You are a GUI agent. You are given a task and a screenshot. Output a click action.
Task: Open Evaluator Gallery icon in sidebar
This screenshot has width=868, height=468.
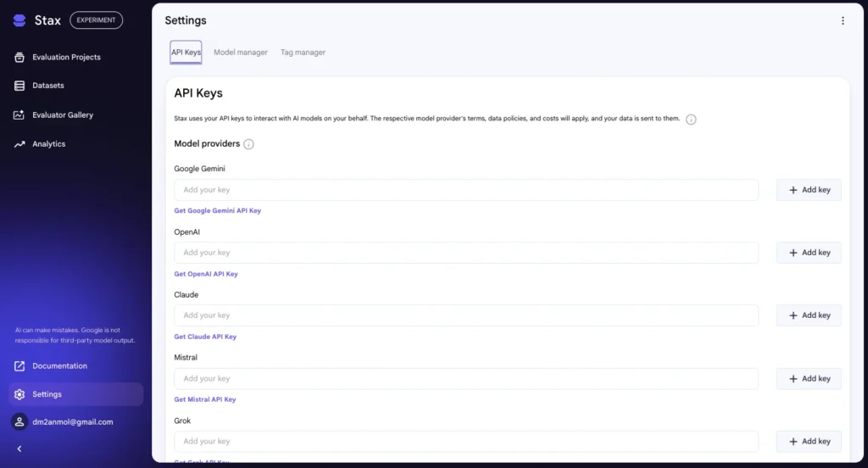tap(19, 114)
